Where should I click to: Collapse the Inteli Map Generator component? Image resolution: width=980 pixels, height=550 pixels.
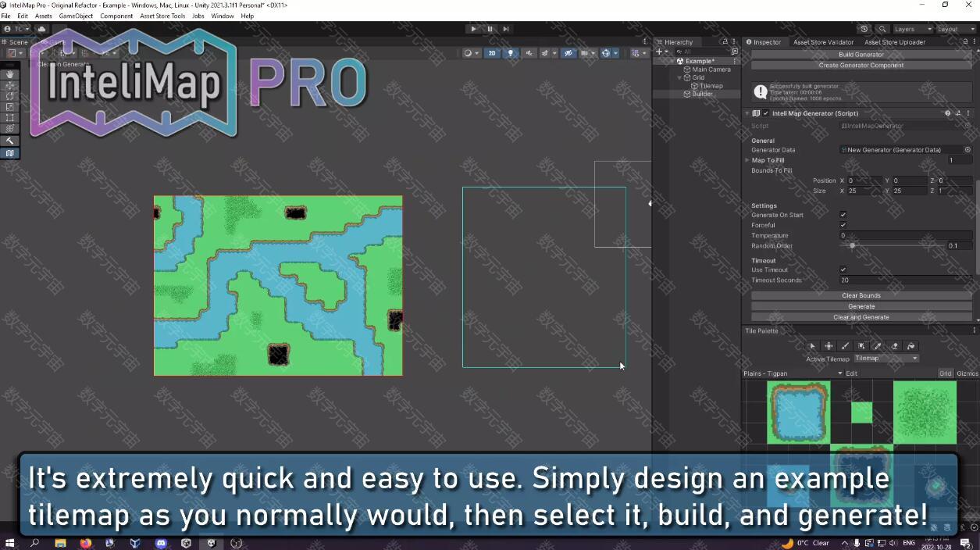pos(747,113)
